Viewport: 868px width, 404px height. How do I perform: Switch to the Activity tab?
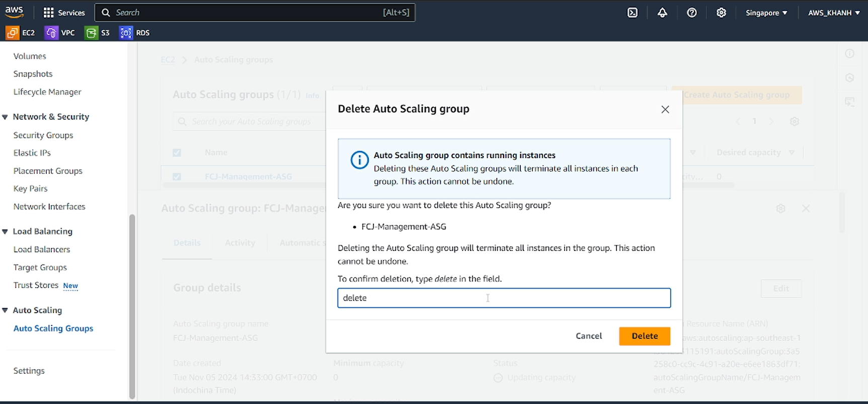point(240,243)
